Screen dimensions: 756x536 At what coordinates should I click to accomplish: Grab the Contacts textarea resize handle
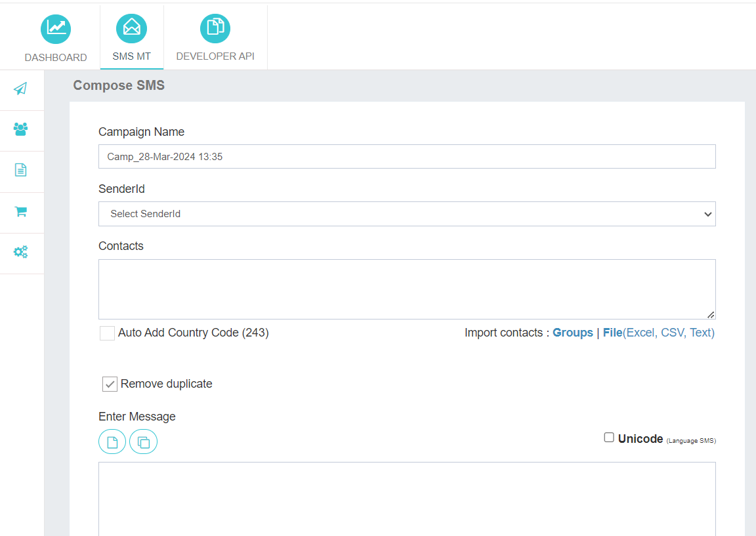[x=711, y=315]
